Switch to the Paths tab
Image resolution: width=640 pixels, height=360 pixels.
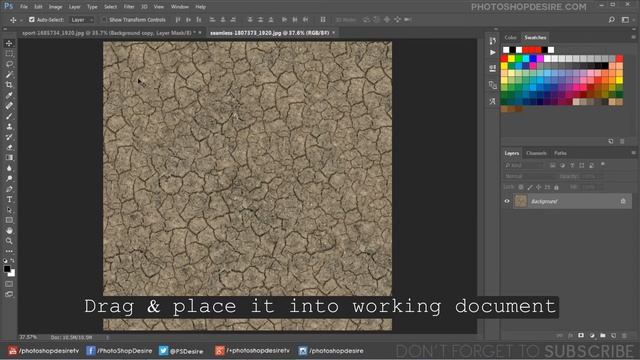560,153
